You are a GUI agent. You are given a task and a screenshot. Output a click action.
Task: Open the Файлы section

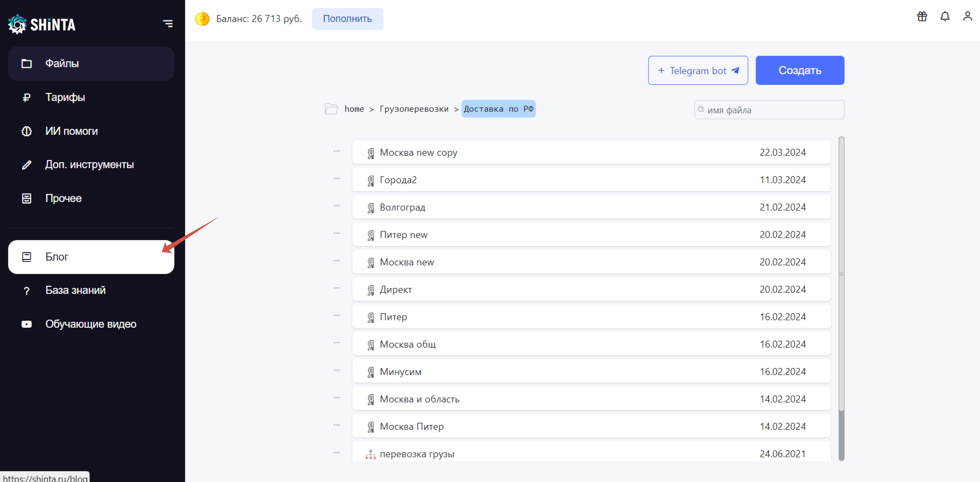point(91,63)
